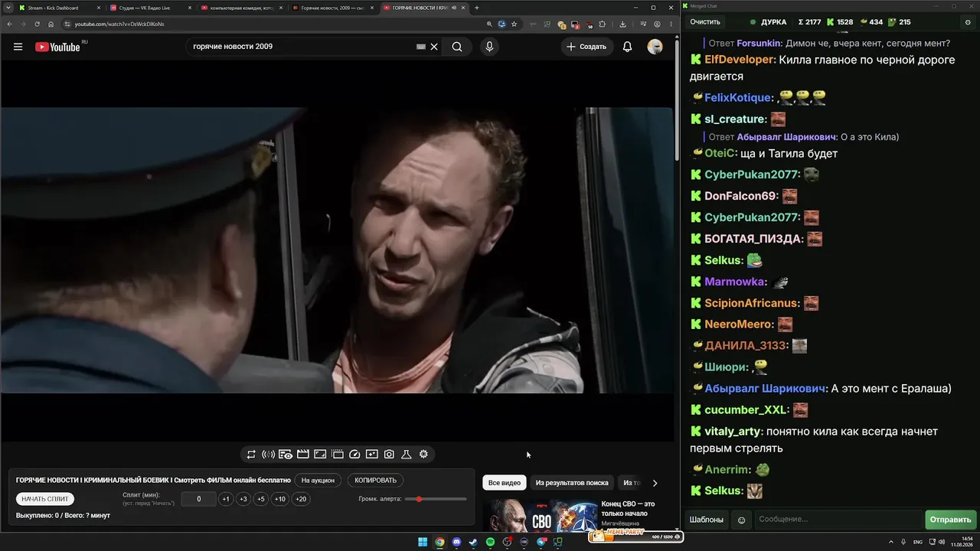Open the gear settings in player toolbar
Viewport: 980px width, 551px height.
click(x=423, y=455)
